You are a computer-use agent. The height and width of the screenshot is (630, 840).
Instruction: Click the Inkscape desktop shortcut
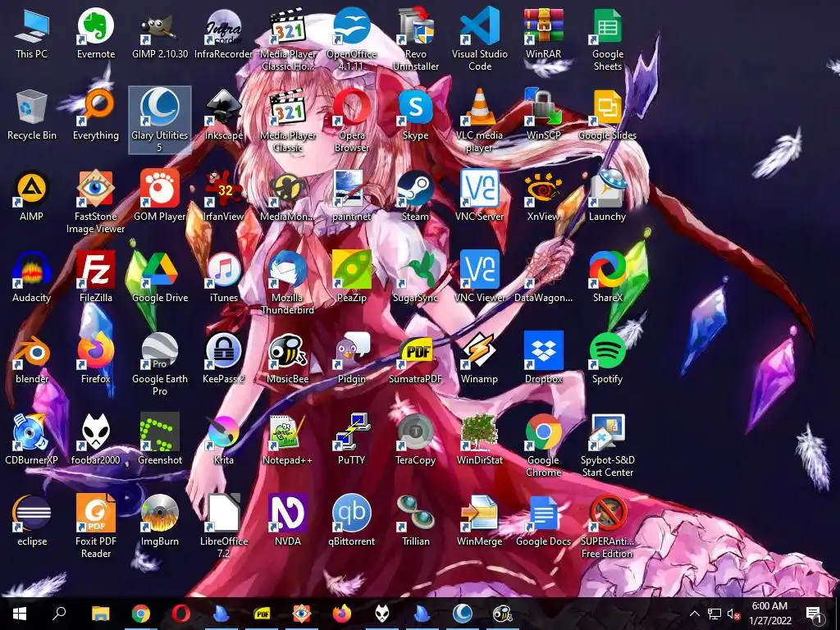pyautogui.click(x=223, y=115)
